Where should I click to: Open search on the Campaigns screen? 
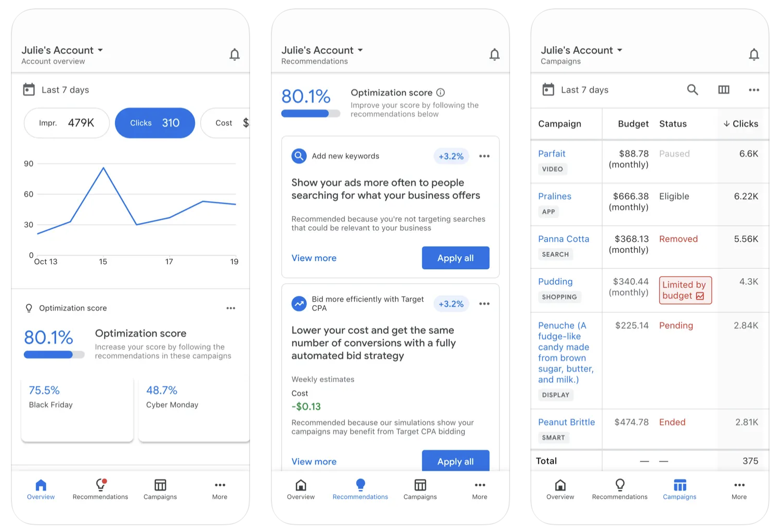(x=693, y=89)
